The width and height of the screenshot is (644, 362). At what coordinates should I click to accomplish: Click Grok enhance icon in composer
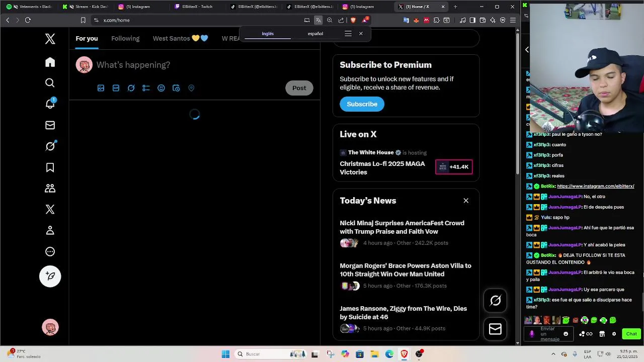click(131, 88)
